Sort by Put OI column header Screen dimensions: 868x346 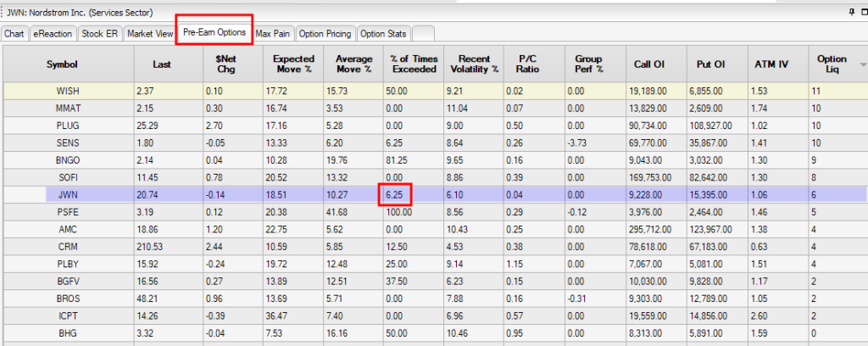[x=717, y=64]
